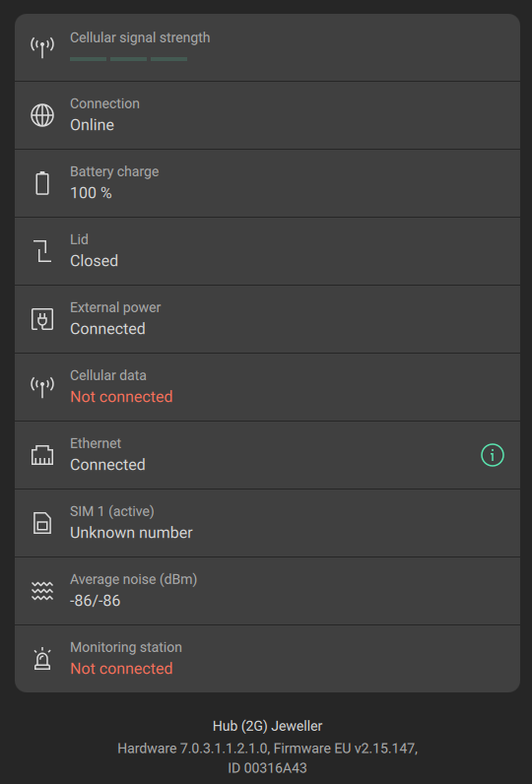Select the Hub (2G) Jeweller title
Screen dimensions: 532x784
point(268,726)
